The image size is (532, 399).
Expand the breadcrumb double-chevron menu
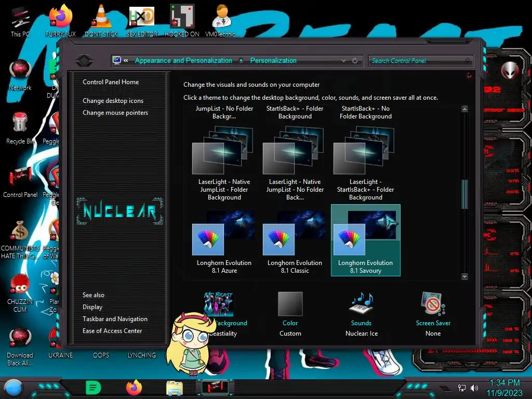click(126, 60)
